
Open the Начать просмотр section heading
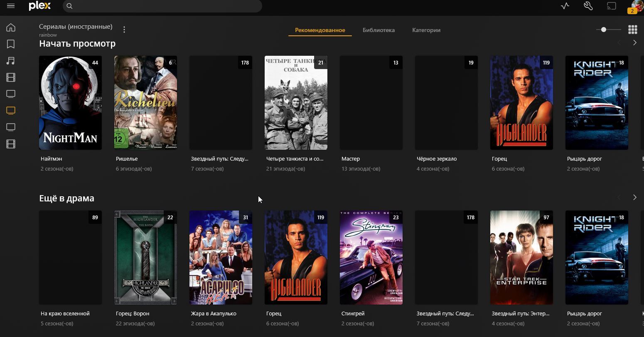(x=77, y=44)
